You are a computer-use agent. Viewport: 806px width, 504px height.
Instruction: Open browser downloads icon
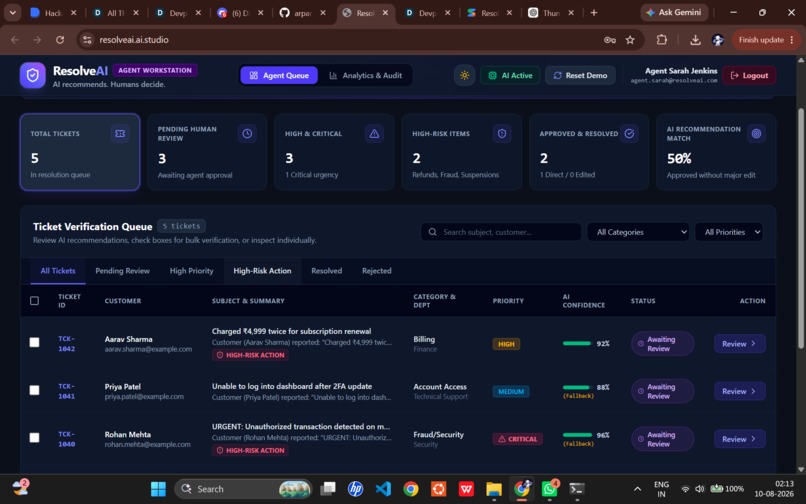(695, 40)
